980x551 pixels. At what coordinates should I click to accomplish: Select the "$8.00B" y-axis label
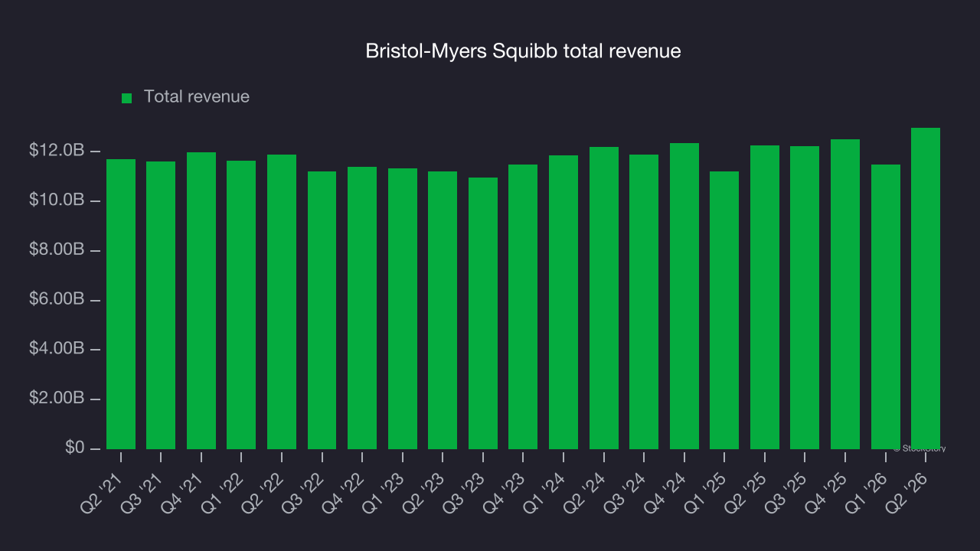click(x=56, y=250)
